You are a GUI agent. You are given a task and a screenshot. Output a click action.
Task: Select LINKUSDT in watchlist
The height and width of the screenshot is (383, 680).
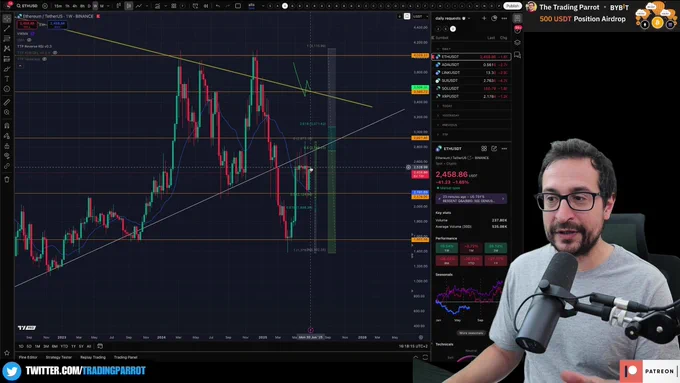[471, 72]
